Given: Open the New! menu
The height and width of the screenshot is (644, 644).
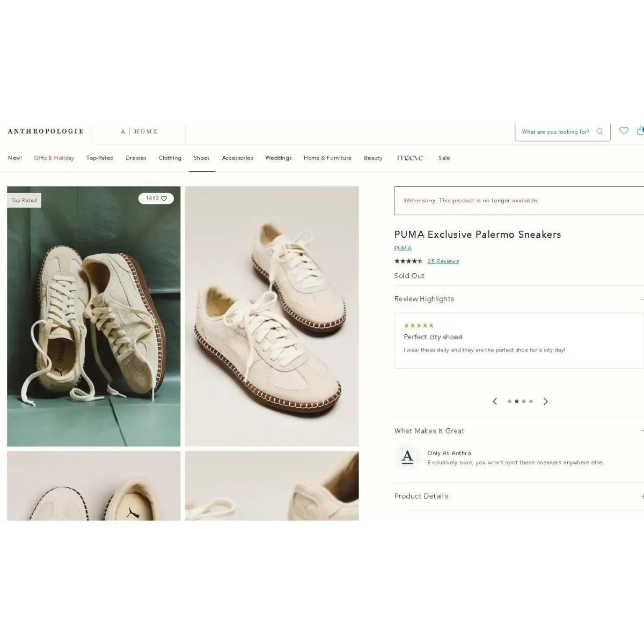Looking at the screenshot, I should click(15, 158).
